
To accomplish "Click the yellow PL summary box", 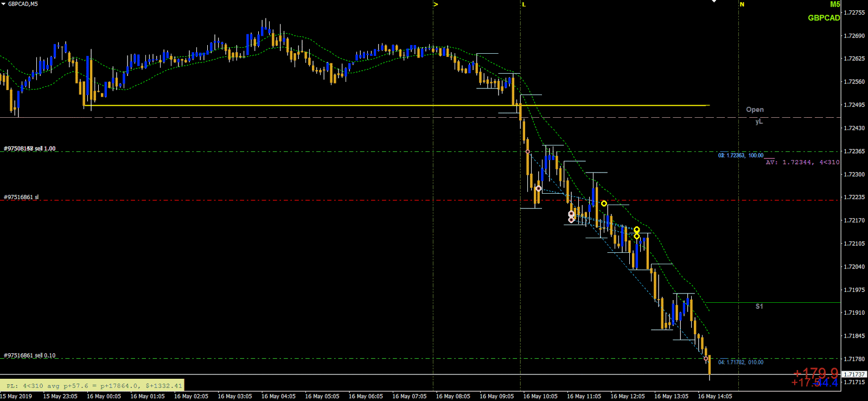I will 92,385.
